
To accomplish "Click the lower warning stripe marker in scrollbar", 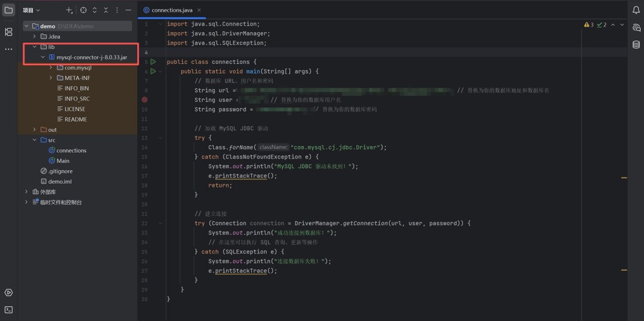I will (624, 270).
